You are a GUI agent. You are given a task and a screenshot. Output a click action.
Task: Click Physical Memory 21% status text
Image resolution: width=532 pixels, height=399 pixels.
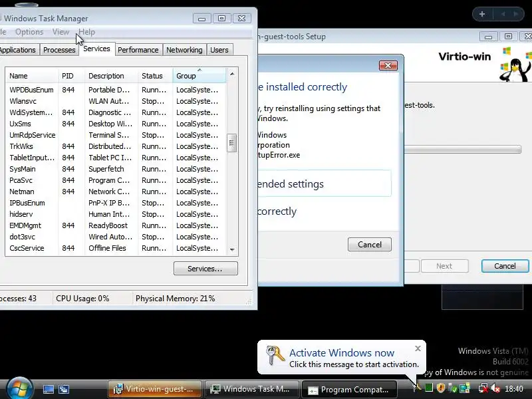click(175, 299)
